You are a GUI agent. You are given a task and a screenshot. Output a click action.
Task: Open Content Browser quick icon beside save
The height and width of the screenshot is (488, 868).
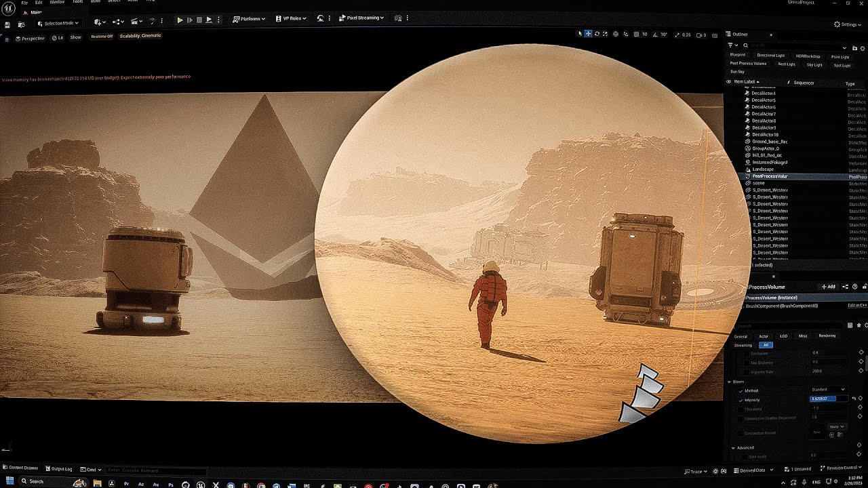point(21,24)
